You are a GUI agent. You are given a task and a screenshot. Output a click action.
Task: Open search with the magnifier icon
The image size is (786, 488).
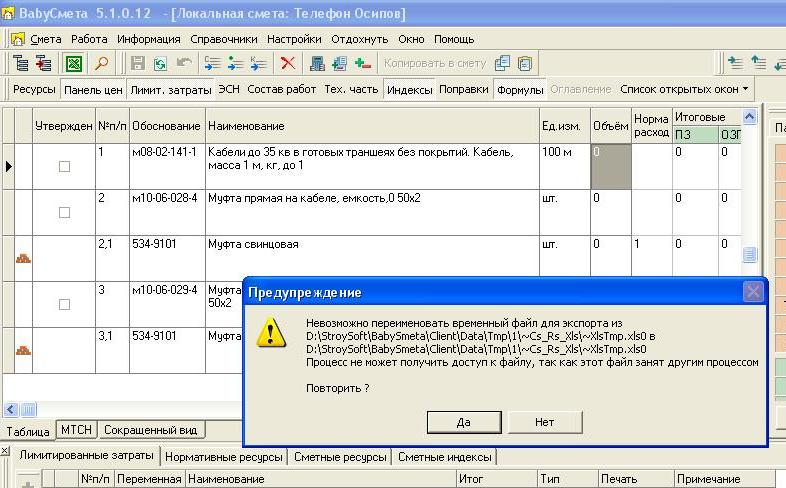[102, 64]
